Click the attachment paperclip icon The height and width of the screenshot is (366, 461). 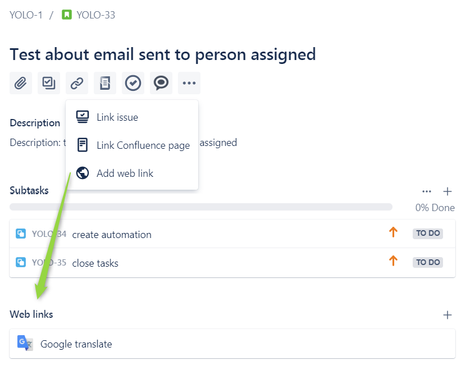click(21, 83)
